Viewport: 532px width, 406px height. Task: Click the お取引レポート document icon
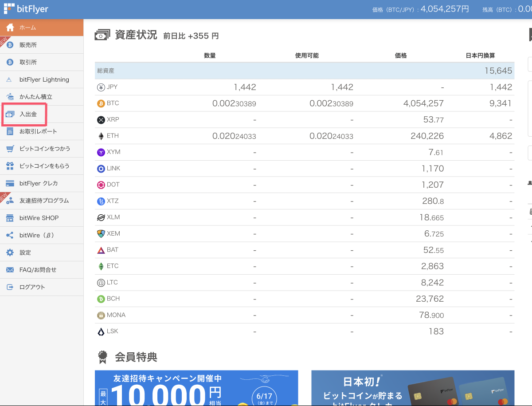[10, 131]
